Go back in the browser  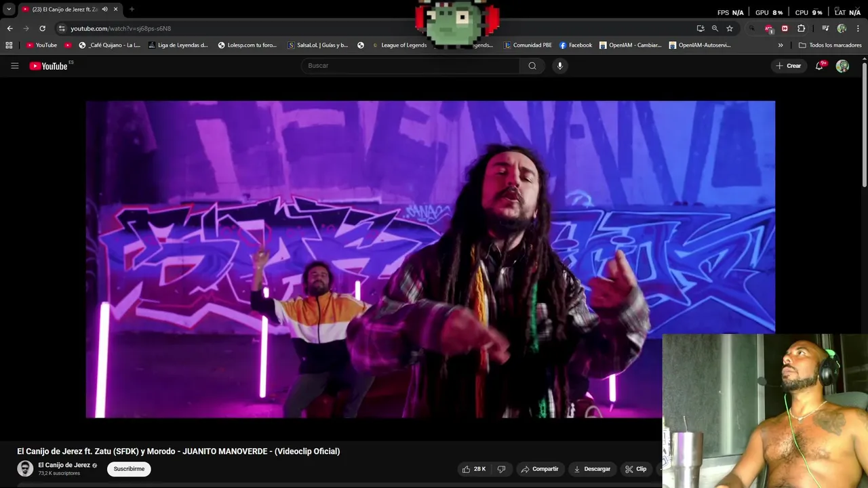[x=9, y=28]
